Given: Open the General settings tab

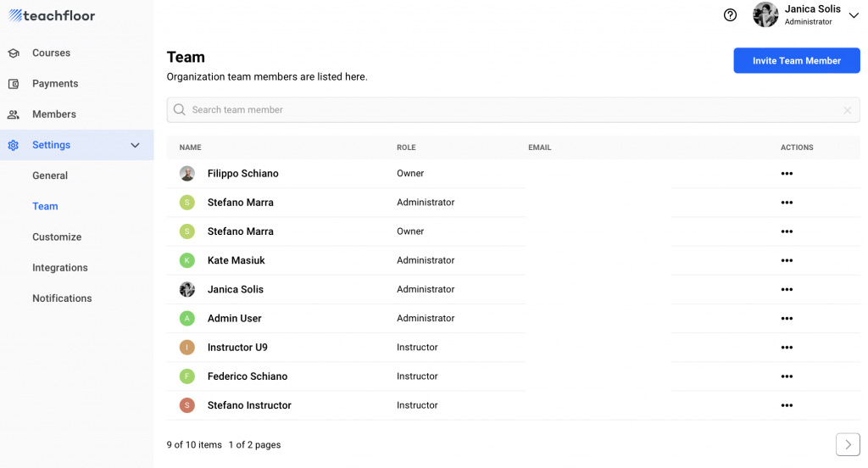Looking at the screenshot, I should (50, 175).
